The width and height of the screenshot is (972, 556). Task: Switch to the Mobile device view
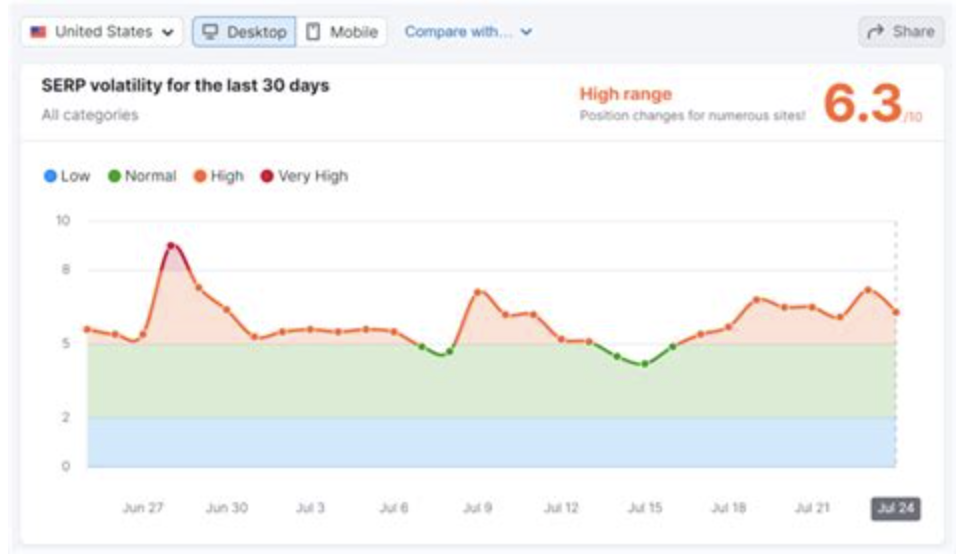click(x=342, y=32)
